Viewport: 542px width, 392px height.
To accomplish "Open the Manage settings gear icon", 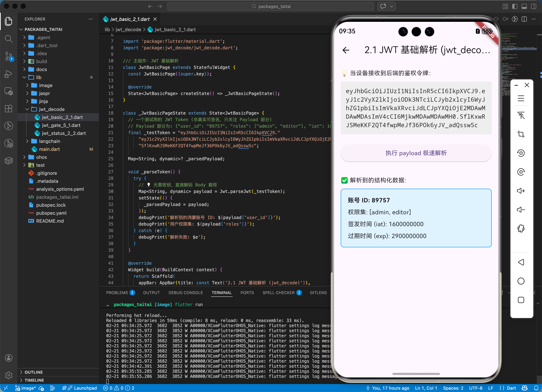I will (9, 375).
